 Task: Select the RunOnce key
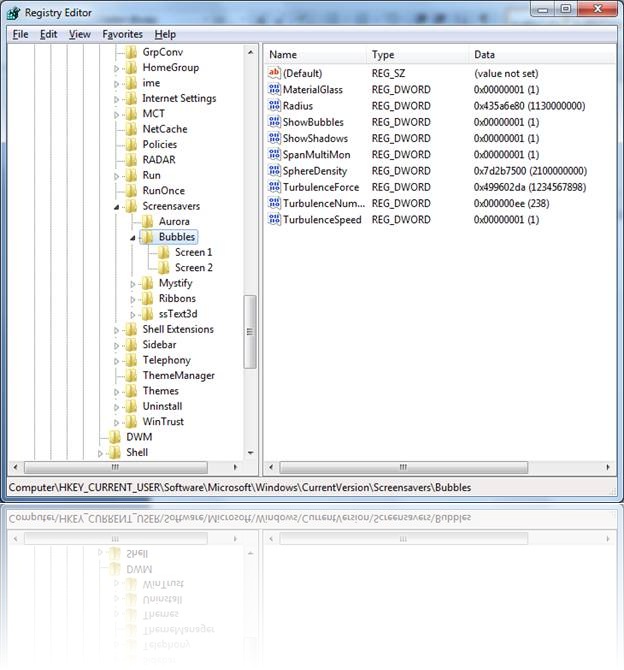tap(164, 191)
